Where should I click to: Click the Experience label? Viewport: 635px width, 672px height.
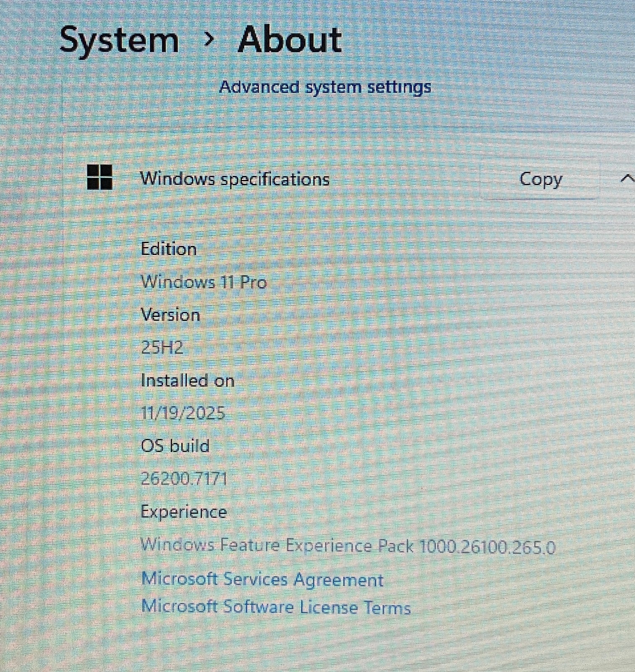(184, 512)
